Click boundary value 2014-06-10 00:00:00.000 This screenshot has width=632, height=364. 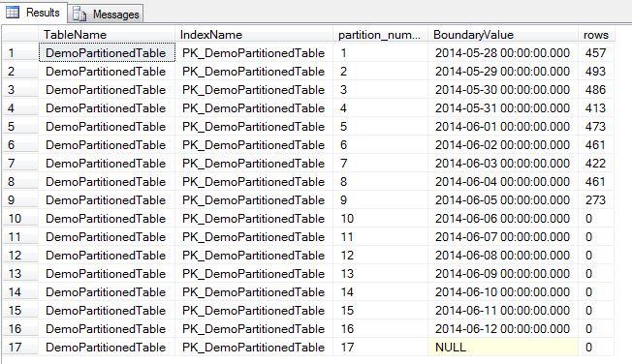pos(503,292)
